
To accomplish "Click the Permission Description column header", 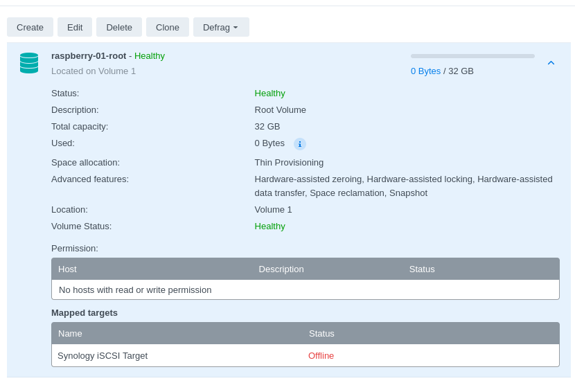I will (x=281, y=269).
